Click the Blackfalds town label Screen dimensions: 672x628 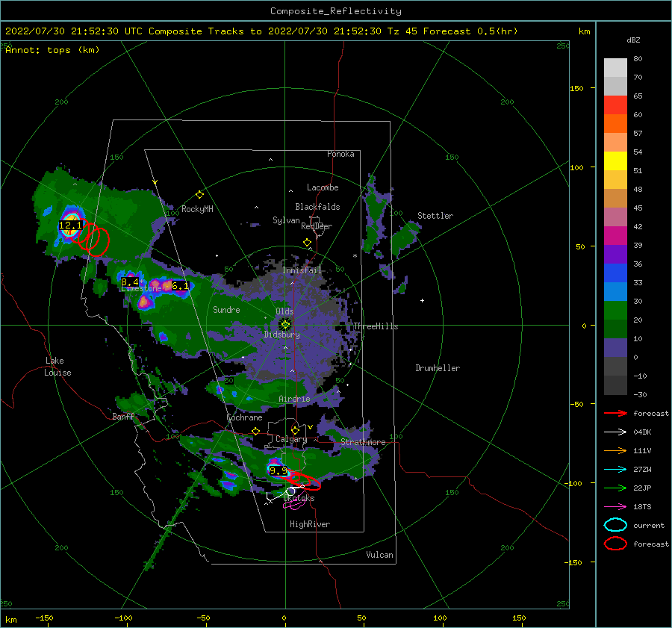click(x=317, y=207)
